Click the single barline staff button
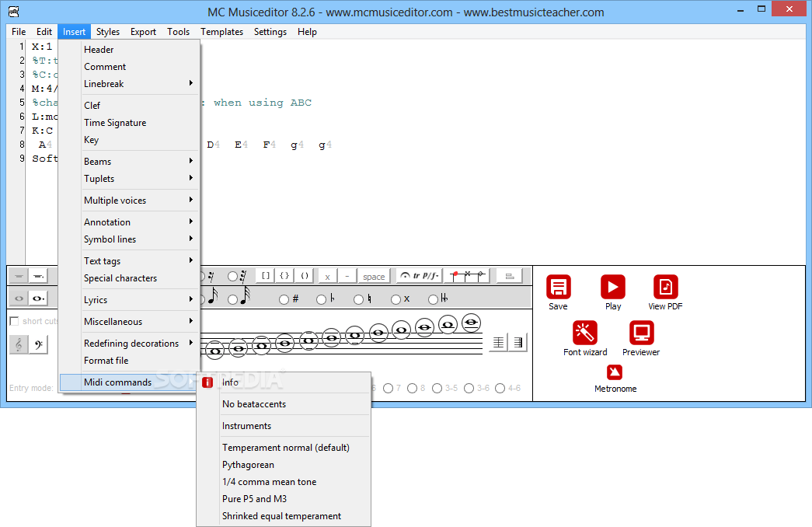This screenshot has width=812, height=527. (x=498, y=343)
